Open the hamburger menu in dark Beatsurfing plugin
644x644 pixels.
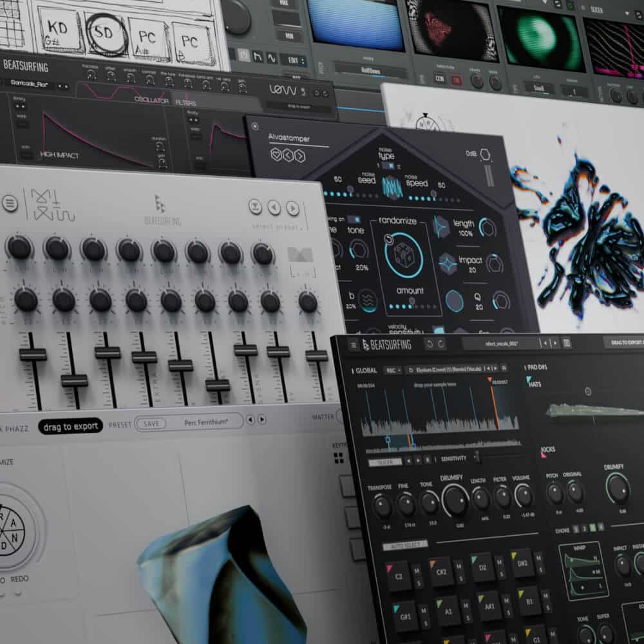(353, 345)
